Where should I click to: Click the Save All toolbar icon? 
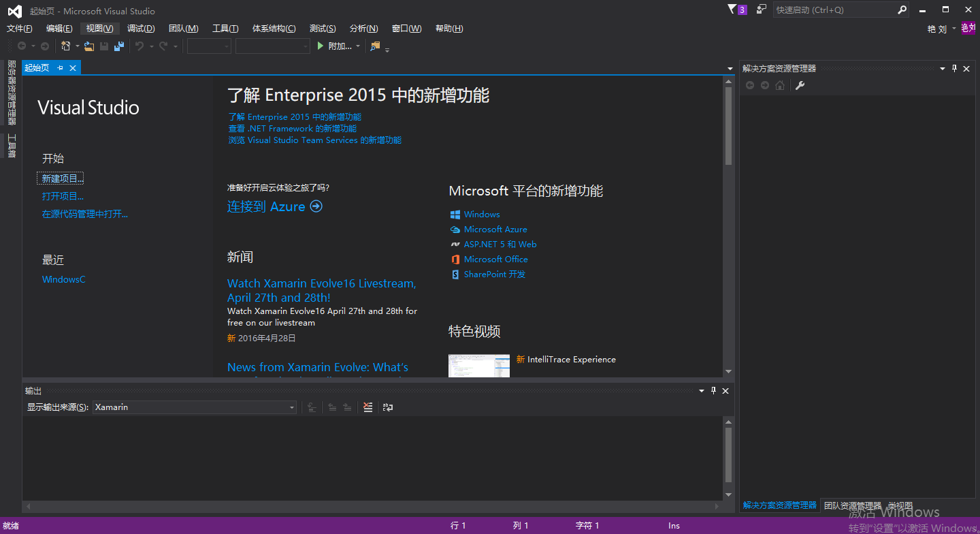point(119,46)
